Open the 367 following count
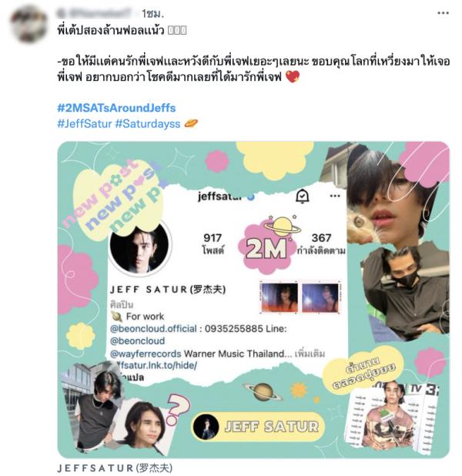Screen dimensions: 462x476 point(321,243)
